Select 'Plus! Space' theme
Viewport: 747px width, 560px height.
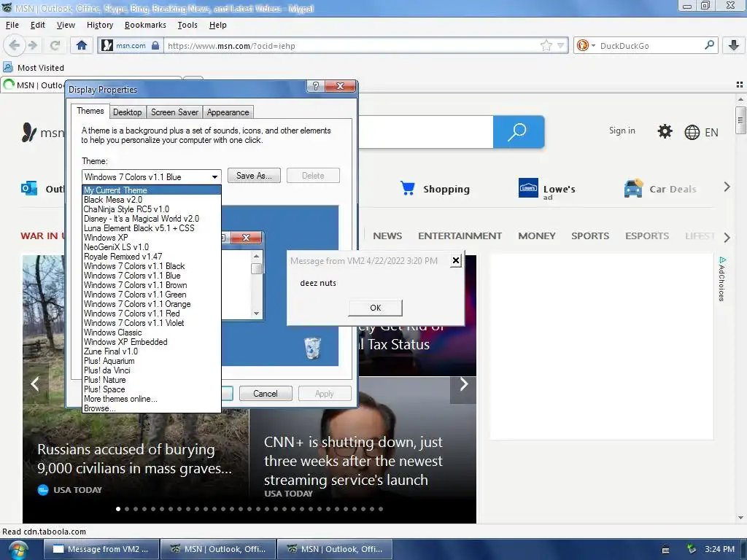tap(152, 389)
